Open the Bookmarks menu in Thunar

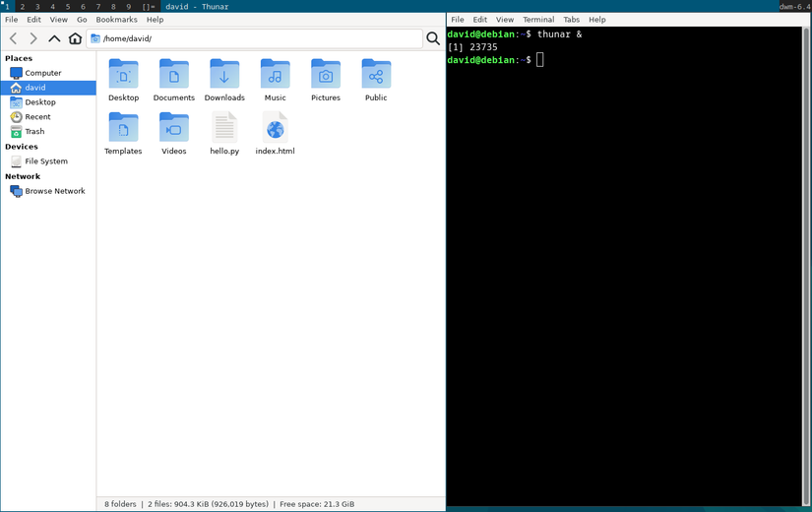pyautogui.click(x=116, y=20)
